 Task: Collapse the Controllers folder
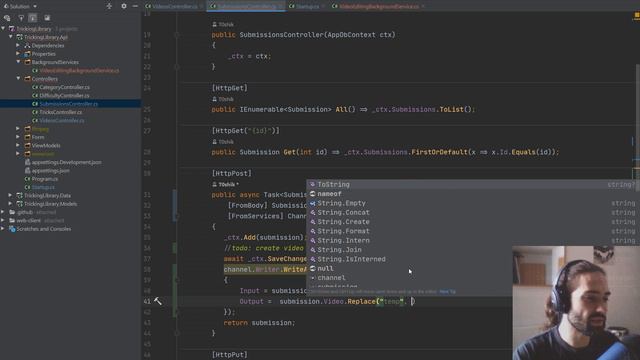(x=18, y=78)
